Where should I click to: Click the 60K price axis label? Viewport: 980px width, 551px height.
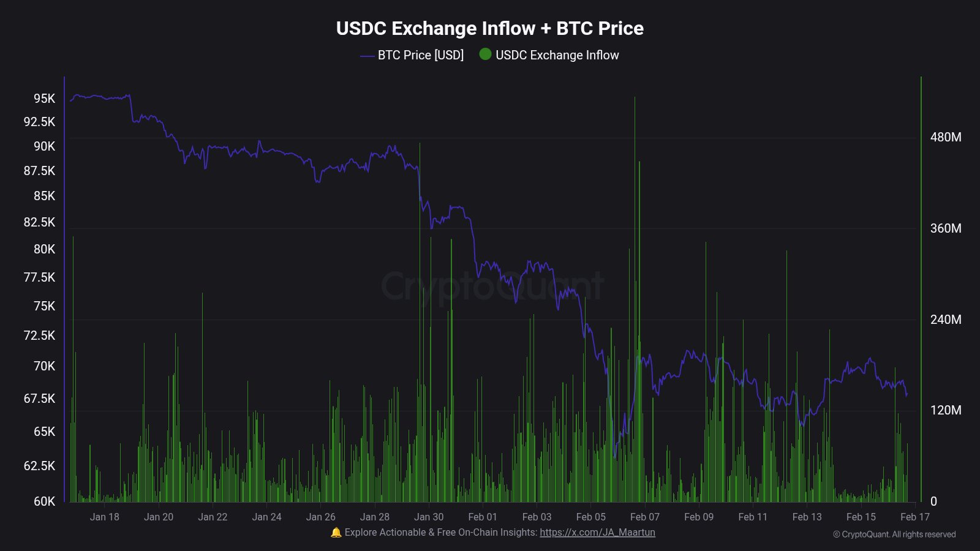44,501
